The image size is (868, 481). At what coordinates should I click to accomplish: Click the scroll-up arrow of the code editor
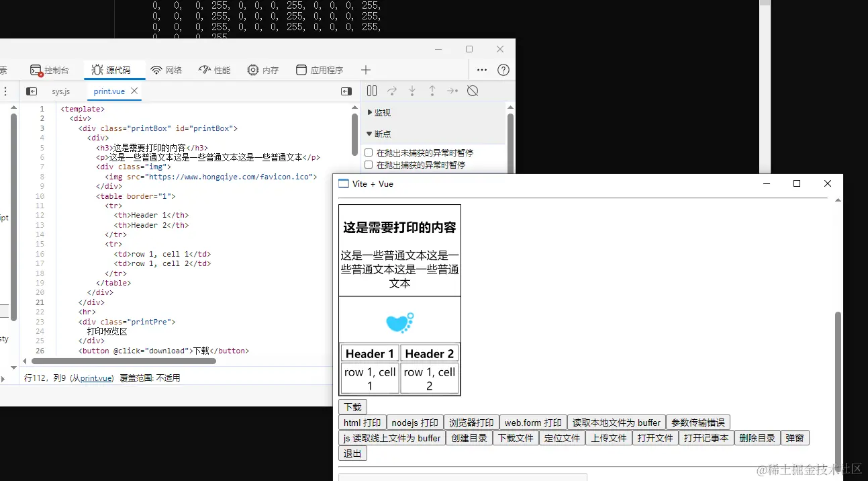[354, 107]
